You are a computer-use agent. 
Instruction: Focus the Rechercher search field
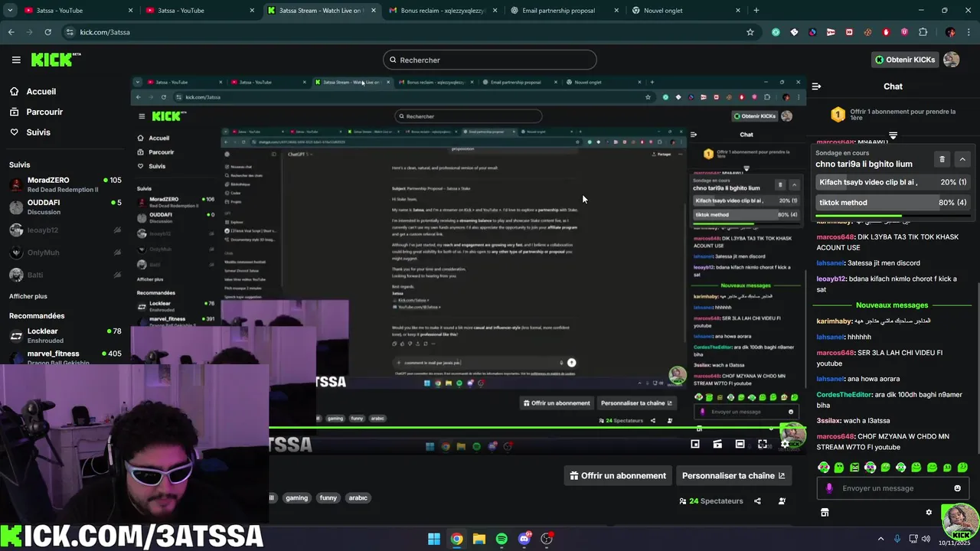(x=490, y=60)
